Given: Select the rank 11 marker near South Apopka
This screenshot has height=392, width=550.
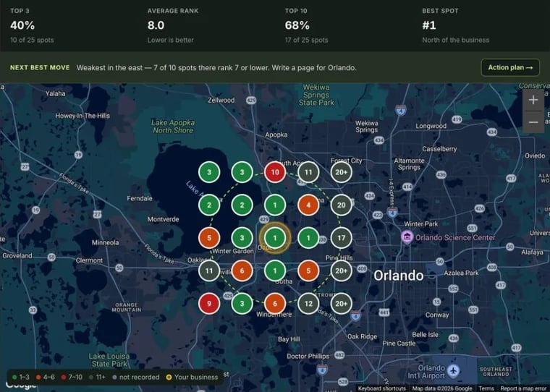Looking at the screenshot, I should pos(308,172).
